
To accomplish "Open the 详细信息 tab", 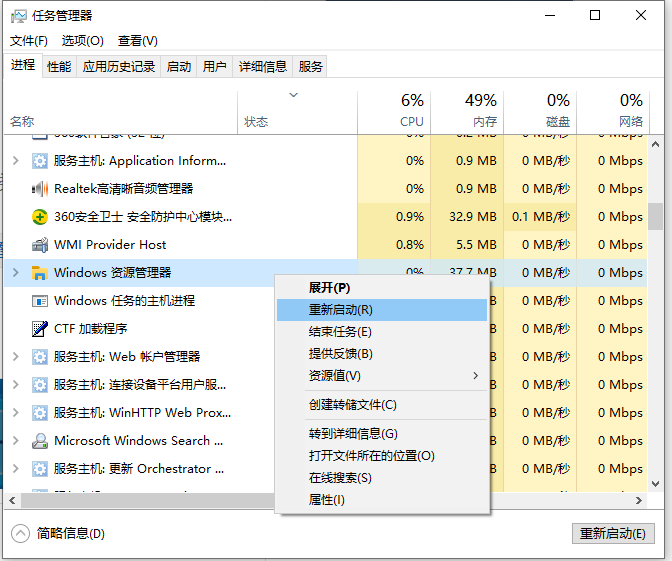I will pyautogui.click(x=262, y=67).
